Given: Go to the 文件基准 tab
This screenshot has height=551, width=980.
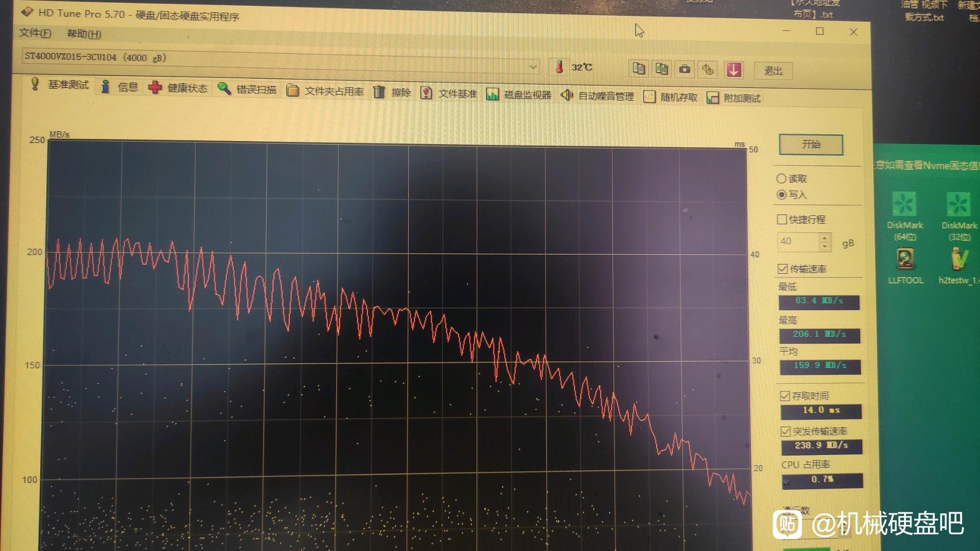Looking at the screenshot, I should [448, 93].
